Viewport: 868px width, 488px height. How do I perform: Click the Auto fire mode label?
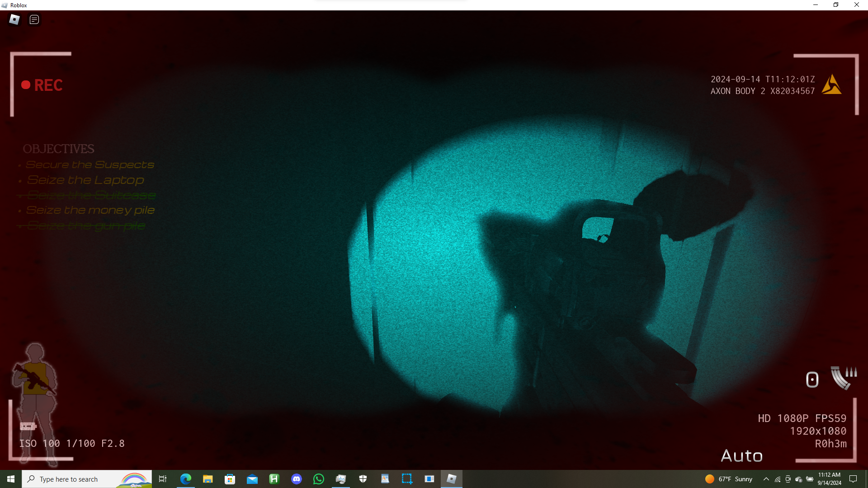pyautogui.click(x=741, y=456)
